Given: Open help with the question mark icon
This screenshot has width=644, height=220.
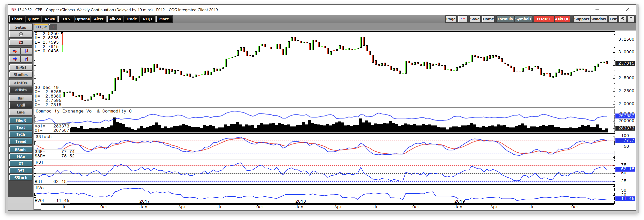Looking at the screenshot, I should (631, 19).
